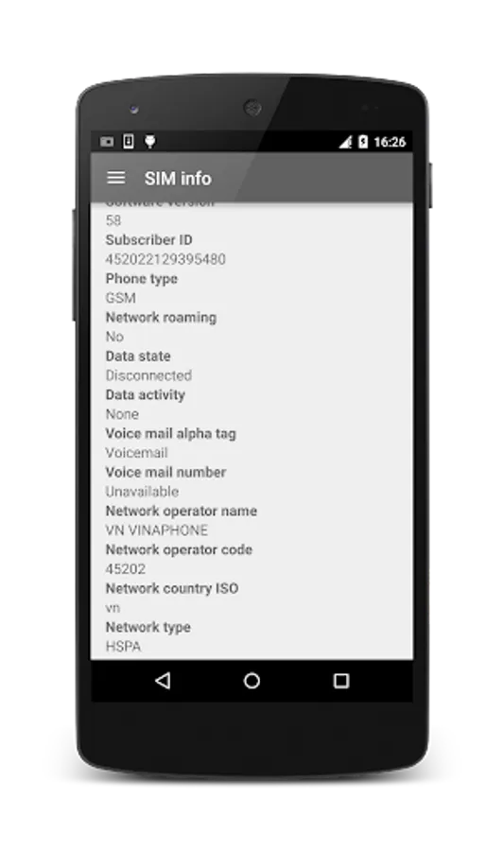This screenshot has height=851, width=504.
Task: Tap the Phone type label
Action: [142, 278]
